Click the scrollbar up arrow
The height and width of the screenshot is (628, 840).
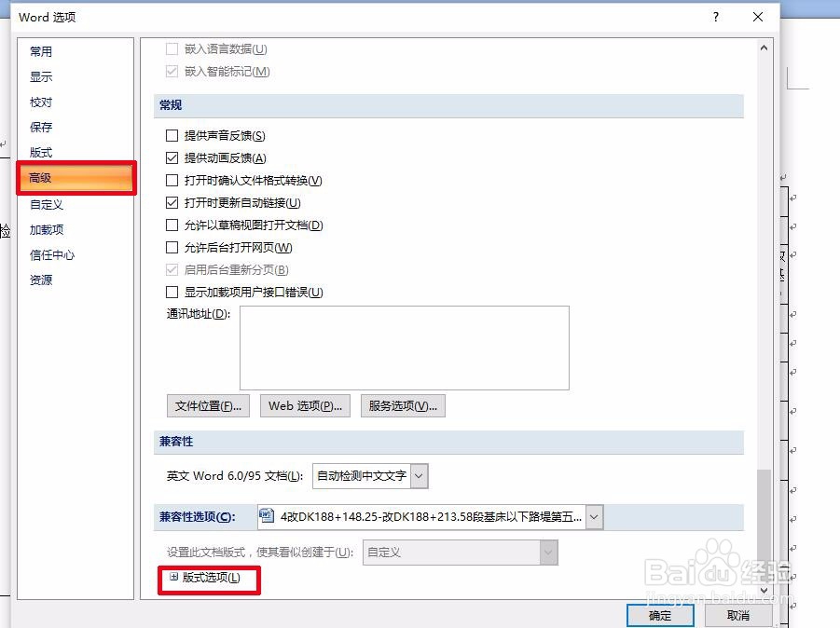(x=764, y=48)
